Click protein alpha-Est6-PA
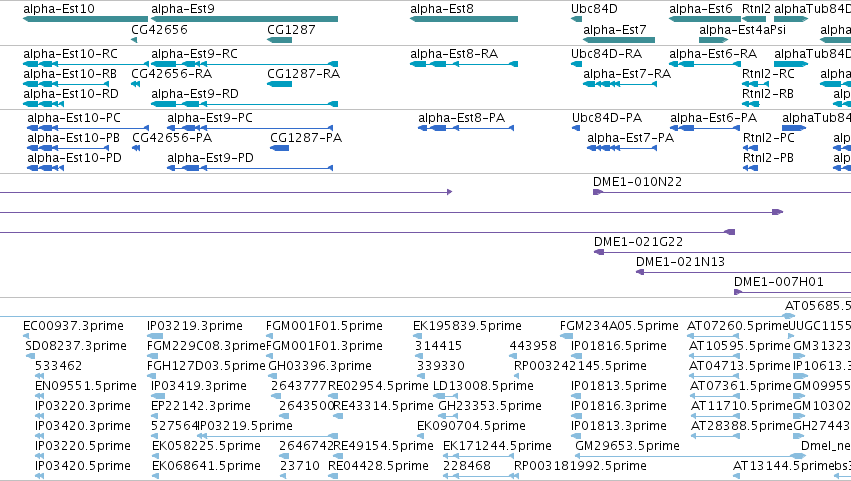Image resolution: width=851 pixels, height=481 pixels. click(704, 128)
